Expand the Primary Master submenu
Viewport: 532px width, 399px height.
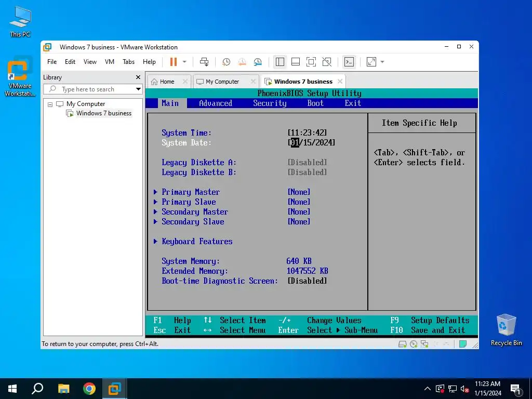tap(190, 192)
